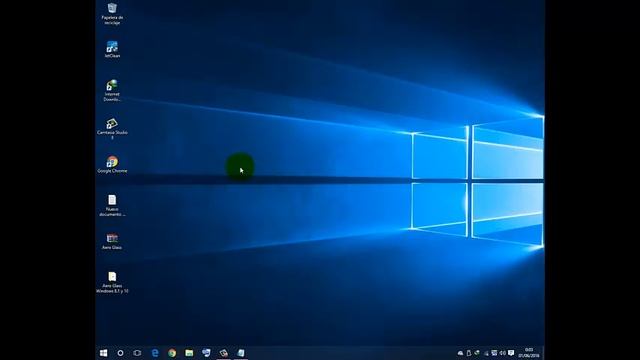Image resolution: width=640 pixels, height=360 pixels.
Task: Click the cloud icon in the system tray
Action: coord(460,353)
